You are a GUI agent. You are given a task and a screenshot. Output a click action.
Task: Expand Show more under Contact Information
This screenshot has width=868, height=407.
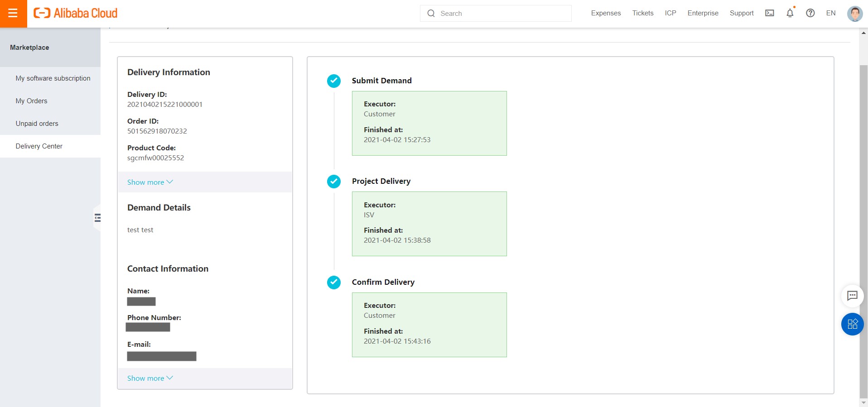pos(149,378)
